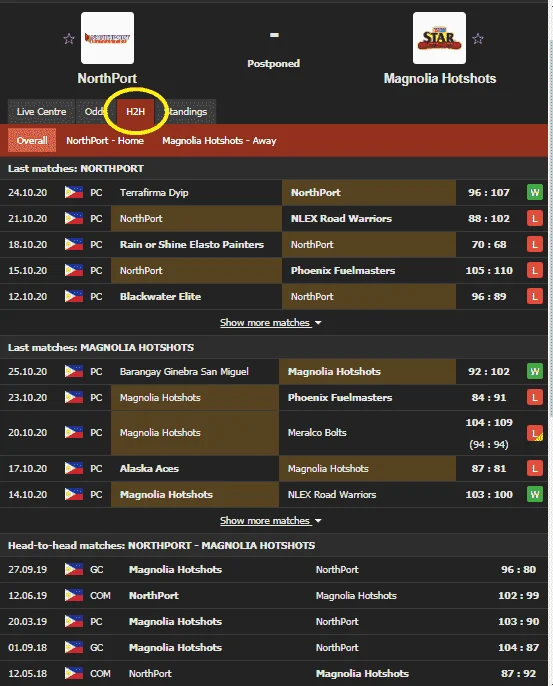Image resolution: width=553 pixels, height=686 pixels.
Task: Click the Philippines flag on 20.10.20 row
Action: point(74,433)
